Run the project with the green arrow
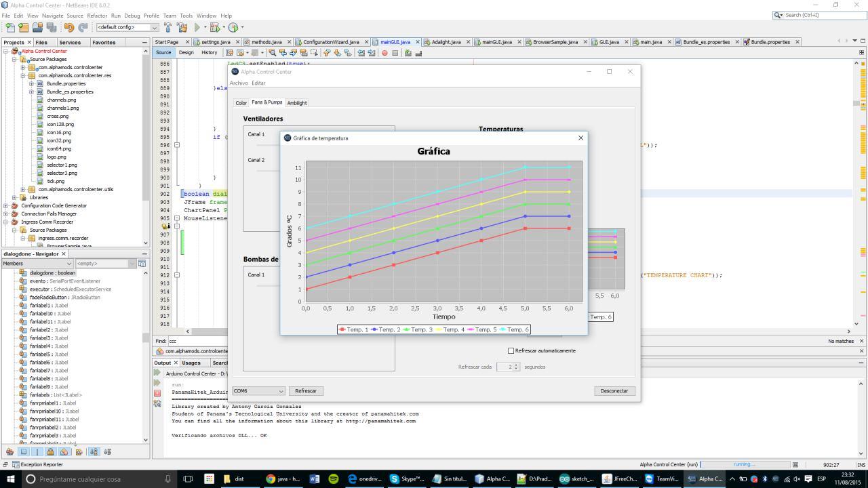The width and height of the screenshot is (868, 488). (197, 28)
